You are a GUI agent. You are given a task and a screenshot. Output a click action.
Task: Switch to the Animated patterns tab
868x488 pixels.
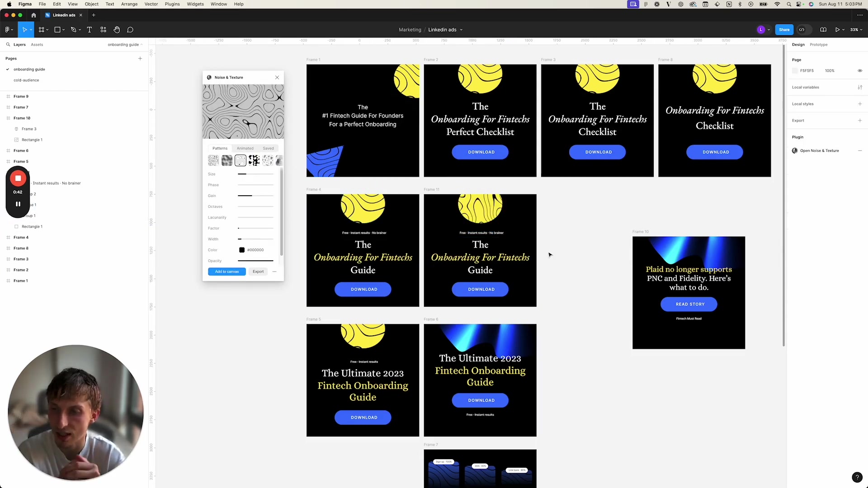[245, 148]
